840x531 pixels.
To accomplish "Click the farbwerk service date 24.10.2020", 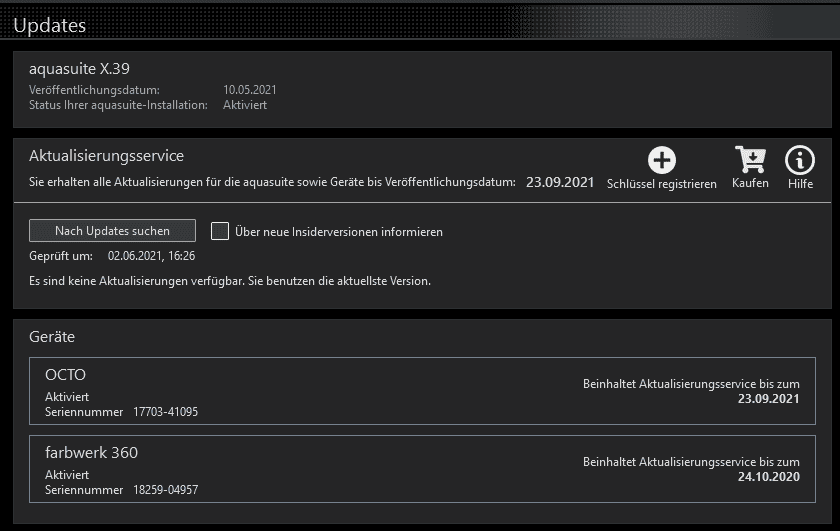I will [x=768, y=477].
